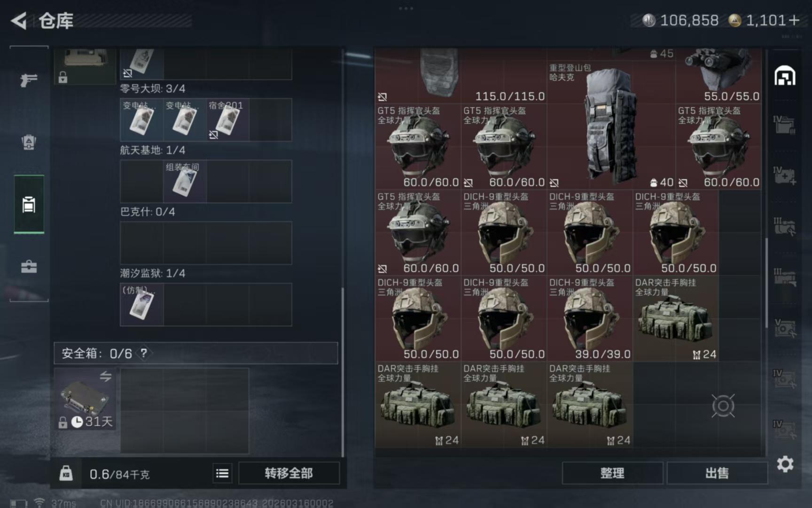
Task: Toggle the list view icon beside 转移全部
Action: (x=222, y=473)
